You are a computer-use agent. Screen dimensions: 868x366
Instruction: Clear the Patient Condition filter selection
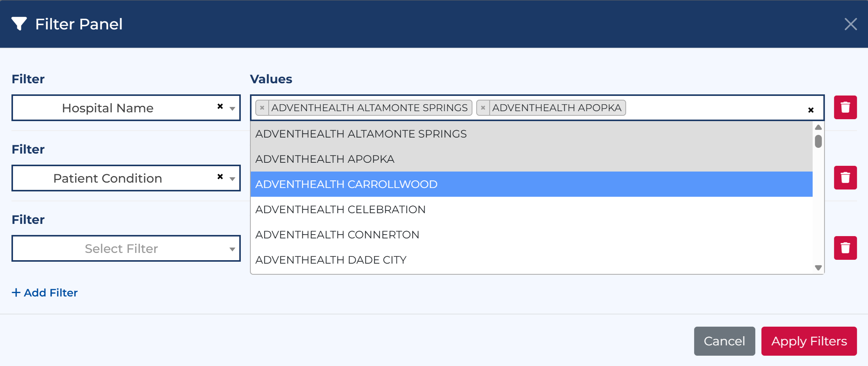[220, 177]
